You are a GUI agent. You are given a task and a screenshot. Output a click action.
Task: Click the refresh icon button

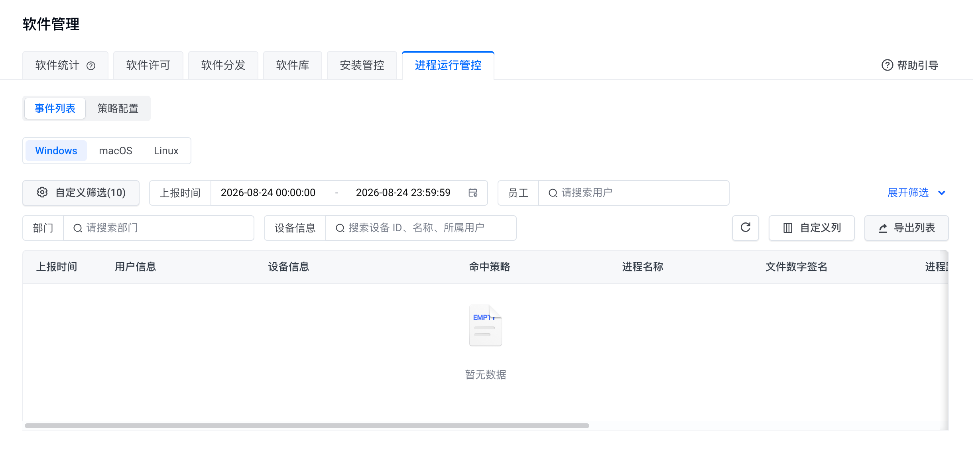tap(745, 228)
